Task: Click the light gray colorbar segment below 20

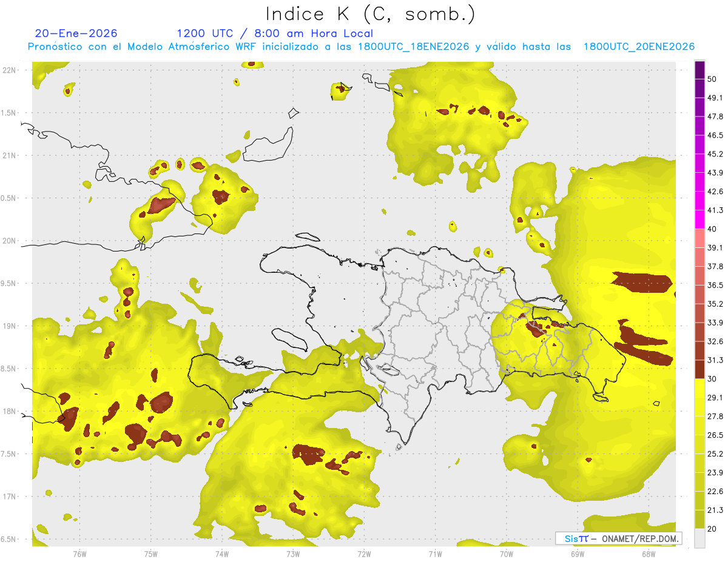Action: point(700,538)
